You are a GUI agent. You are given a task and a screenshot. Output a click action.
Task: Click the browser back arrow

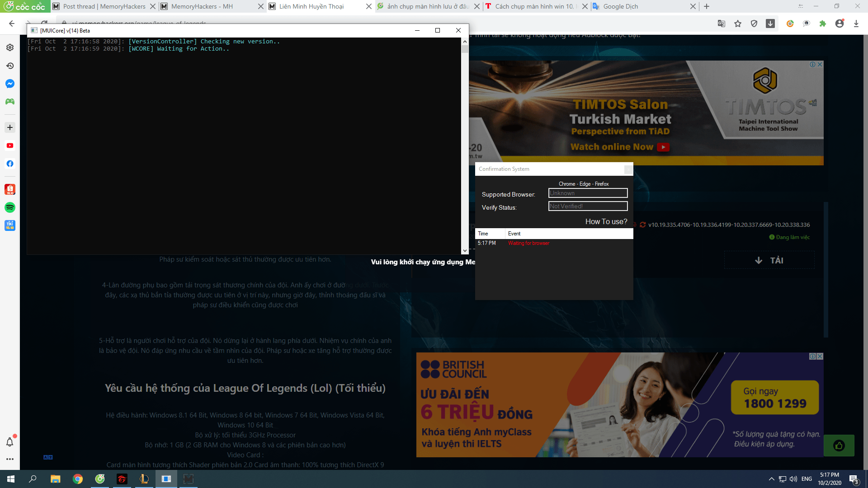pyautogui.click(x=12, y=23)
